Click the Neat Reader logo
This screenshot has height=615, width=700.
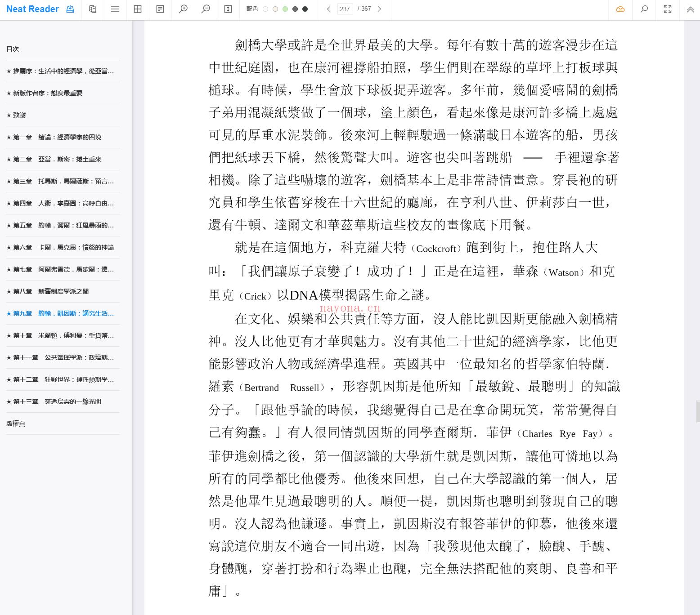pos(32,9)
